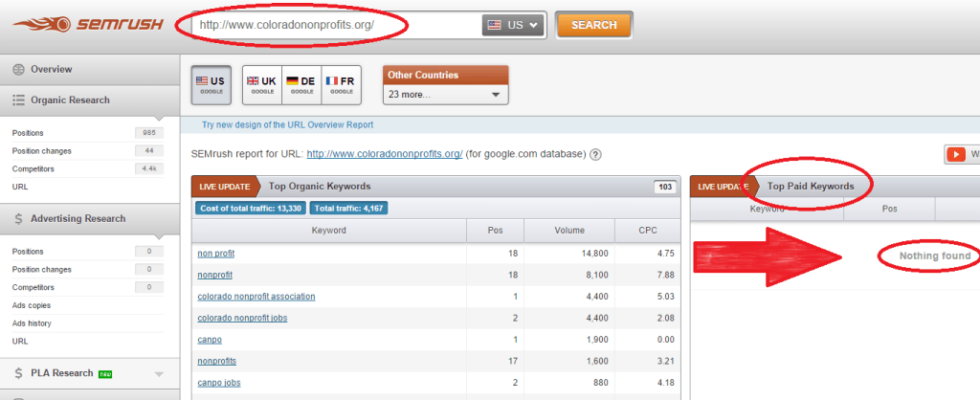Open the 'non profit' keyword link
The image size is (980, 400).
(215, 254)
